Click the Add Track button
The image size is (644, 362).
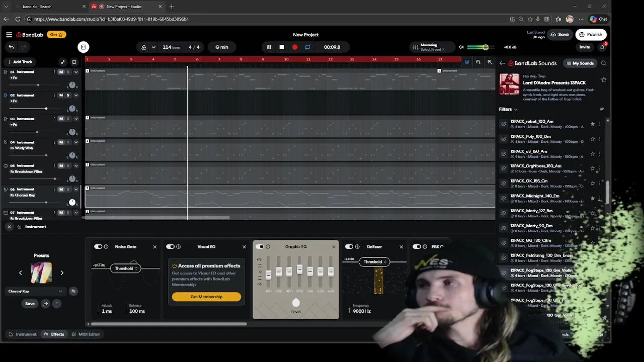click(x=20, y=62)
